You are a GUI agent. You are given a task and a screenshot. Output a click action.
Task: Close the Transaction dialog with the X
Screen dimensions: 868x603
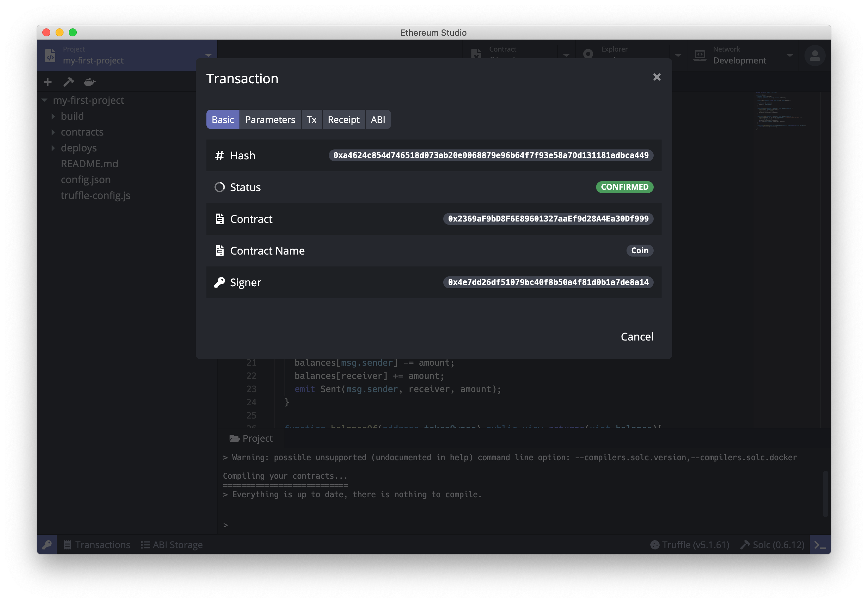657,77
